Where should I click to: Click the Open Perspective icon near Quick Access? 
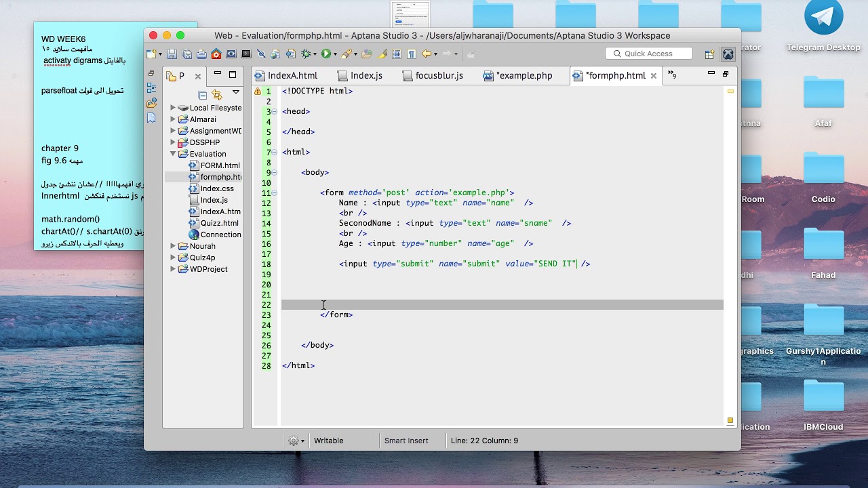(709, 54)
